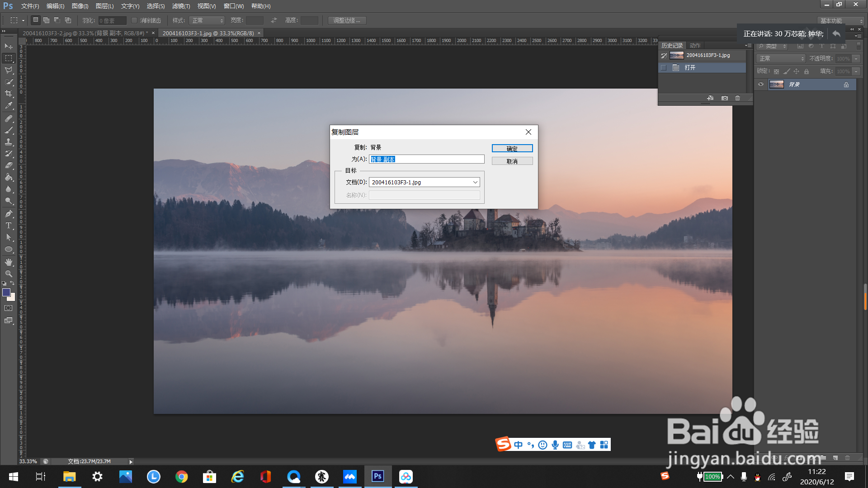The image size is (868, 488).
Task: Select the Crop tool
Action: [9, 94]
